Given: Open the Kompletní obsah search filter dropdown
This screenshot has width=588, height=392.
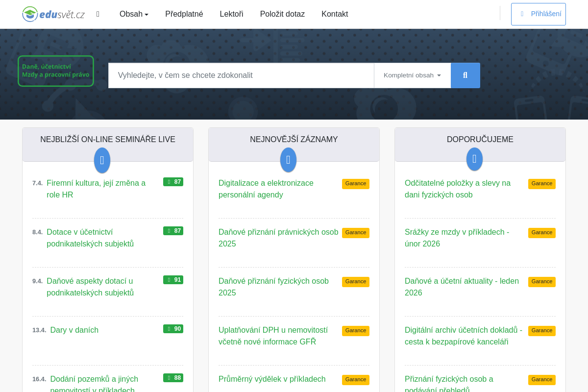Looking at the screenshot, I should coord(412,75).
